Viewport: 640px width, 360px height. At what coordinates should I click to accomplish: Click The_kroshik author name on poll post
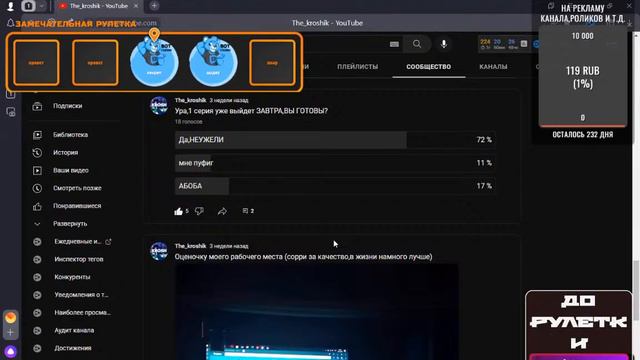tap(190, 100)
